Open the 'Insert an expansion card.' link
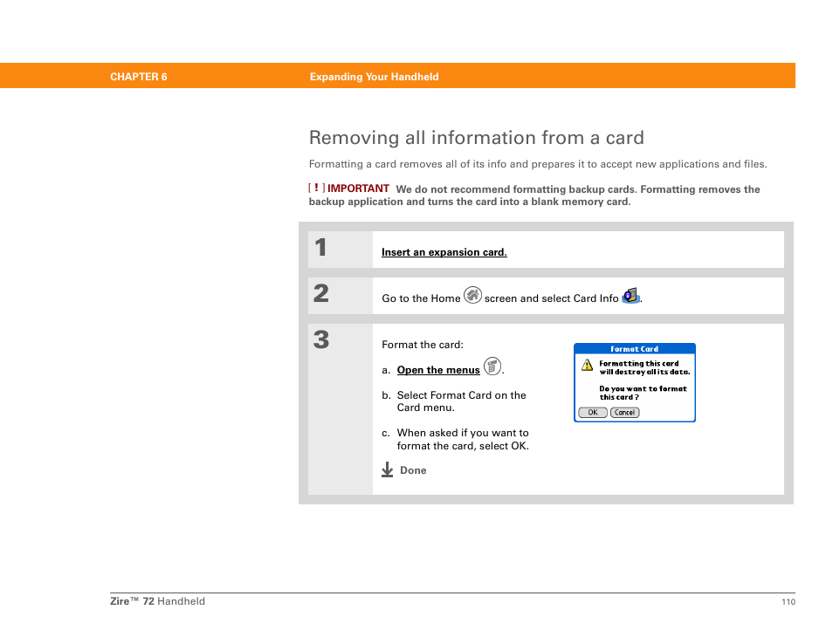This screenshot has height=644, width=833. click(444, 252)
